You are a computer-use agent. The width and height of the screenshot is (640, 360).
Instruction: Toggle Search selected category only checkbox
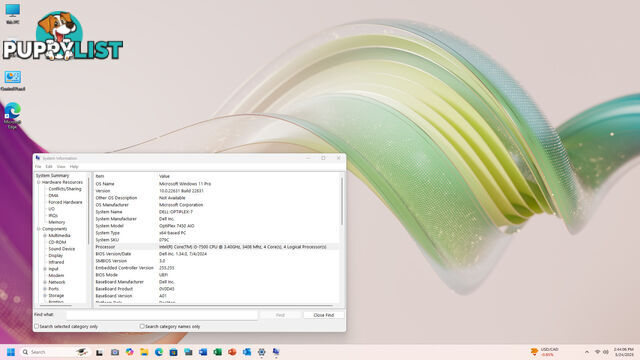(37, 327)
